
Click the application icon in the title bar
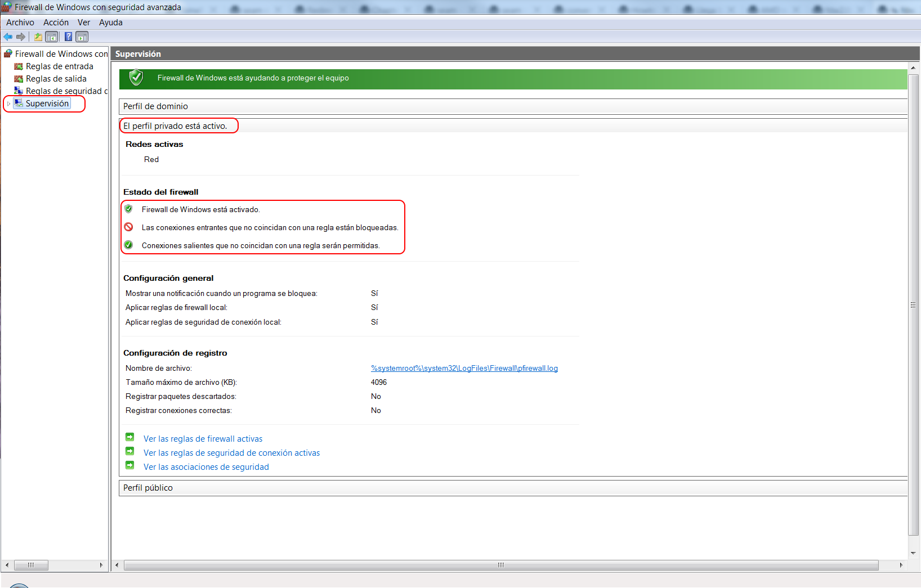(6, 7)
